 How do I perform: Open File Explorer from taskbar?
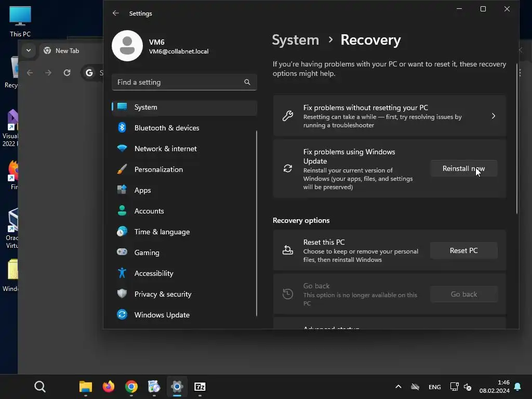86,387
